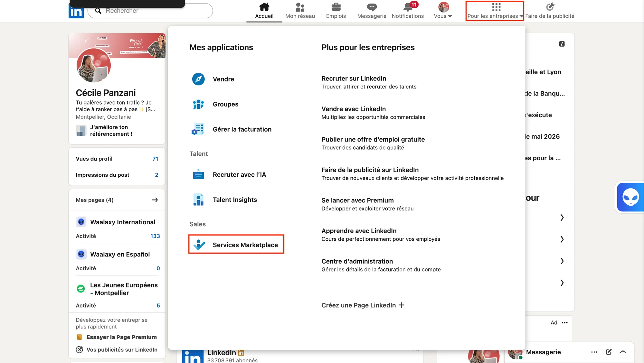Expand the Messagerie panel chevron
Viewport: 644px width, 363px height.
(623, 352)
